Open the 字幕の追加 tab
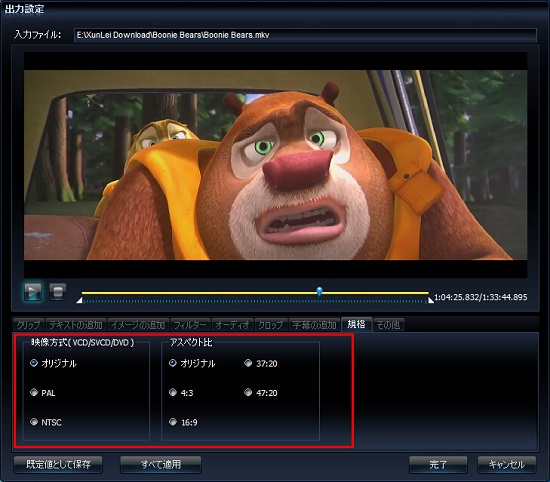The image size is (550, 482). click(314, 325)
